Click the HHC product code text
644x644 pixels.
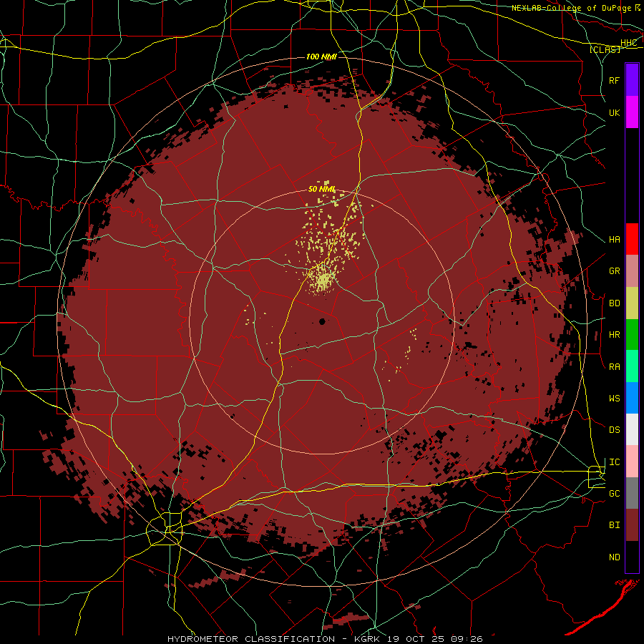click(x=628, y=43)
